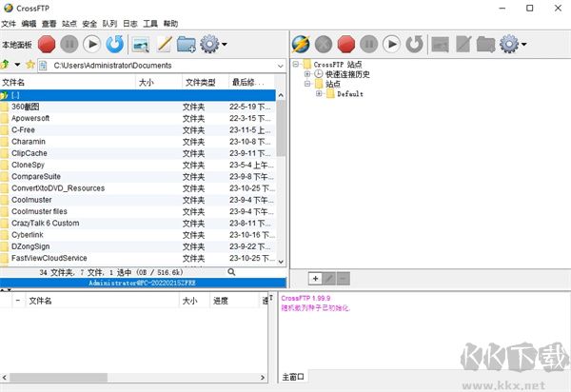
Task: Click the grey refresh icon in remote toolbar
Action: (414, 44)
